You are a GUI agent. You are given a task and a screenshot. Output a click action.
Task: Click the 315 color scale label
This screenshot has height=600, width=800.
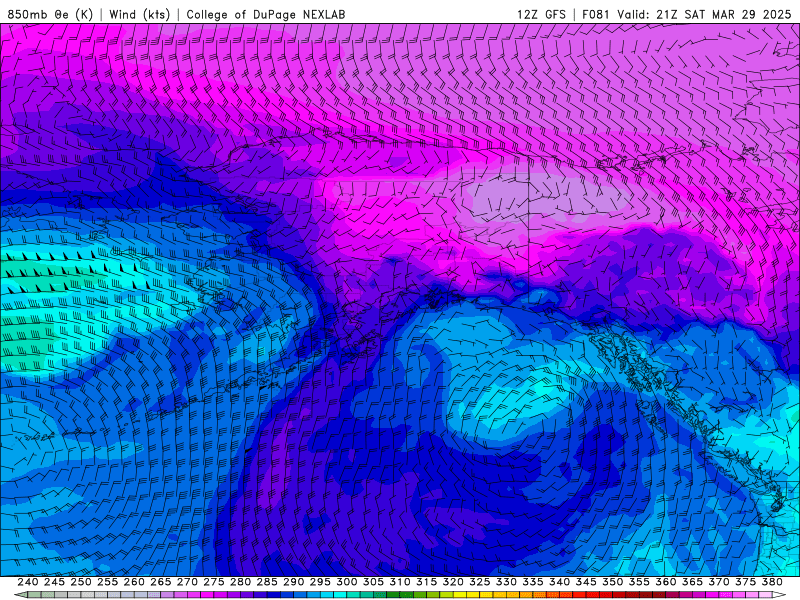(x=427, y=582)
